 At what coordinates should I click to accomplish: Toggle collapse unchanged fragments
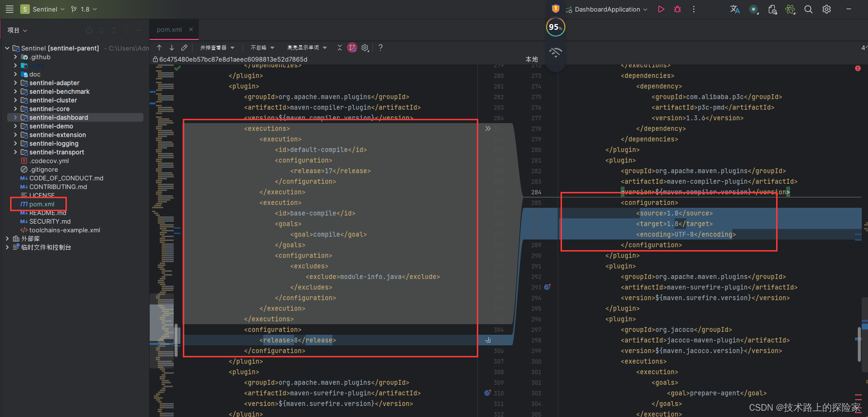(339, 48)
